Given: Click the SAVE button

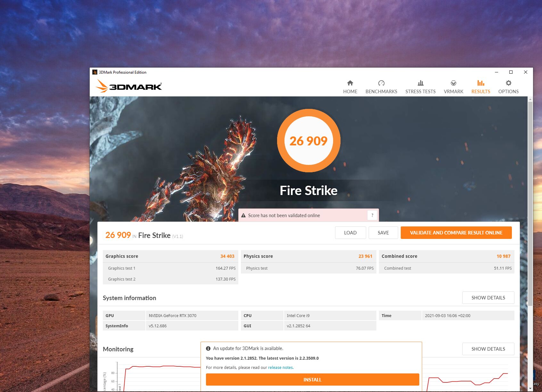Looking at the screenshot, I should 383,233.
